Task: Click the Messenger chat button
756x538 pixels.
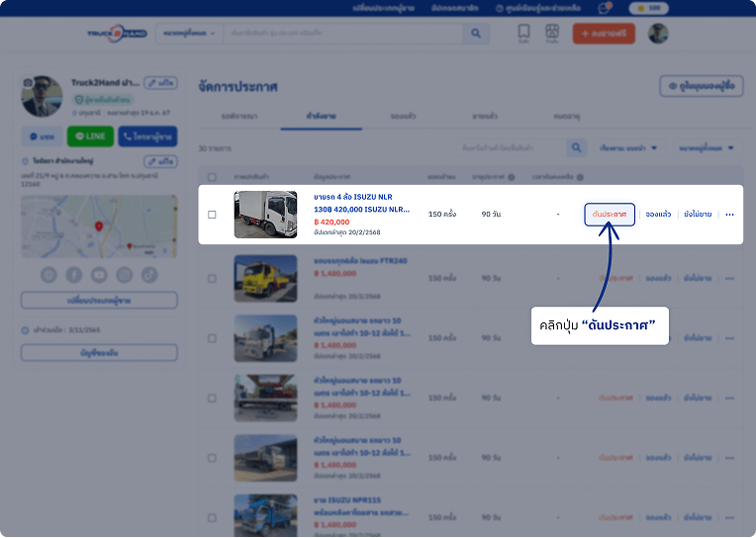Action: click(x=42, y=136)
